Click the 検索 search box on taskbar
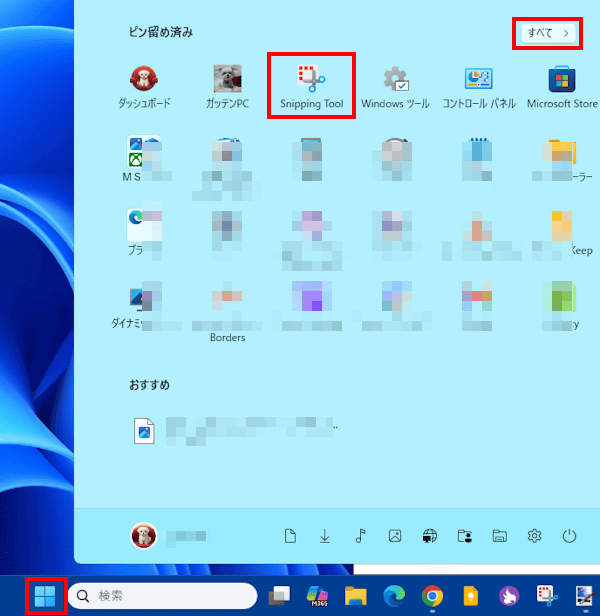The height and width of the screenshot is (616, 600). (x=162, y=597)
